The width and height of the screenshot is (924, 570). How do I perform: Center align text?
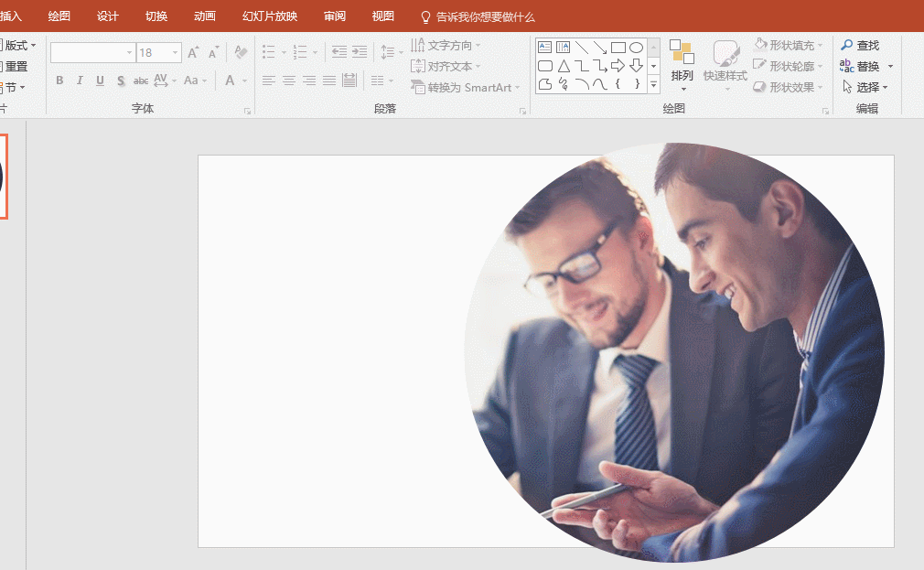click(289, 81)
